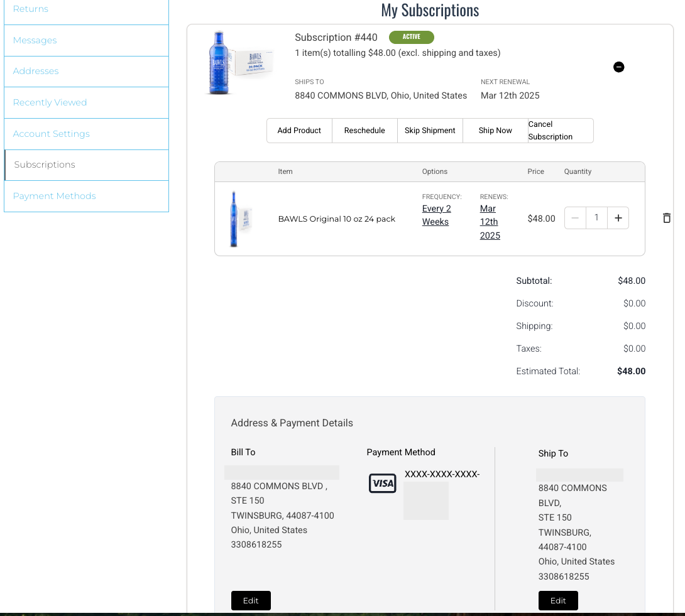The image size is (685, 616).
Task: Click the Shipping $0.00 amount
Action: [x=634, y=326]
